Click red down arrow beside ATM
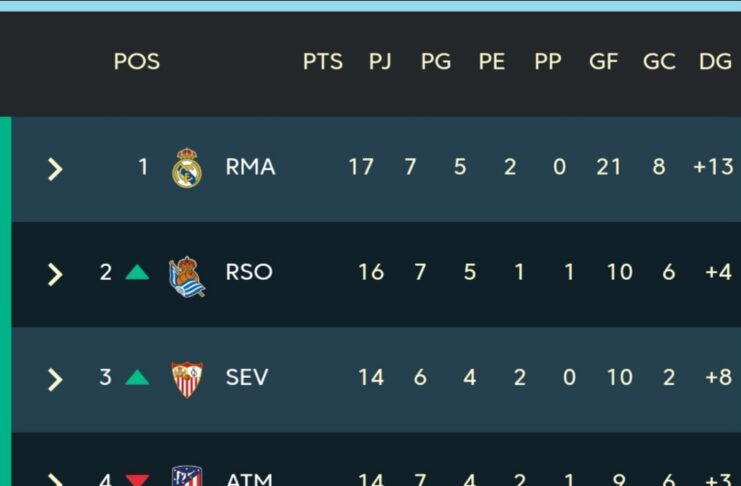The height and width of the screenshot is (486, 741). (x=137, y=480)
